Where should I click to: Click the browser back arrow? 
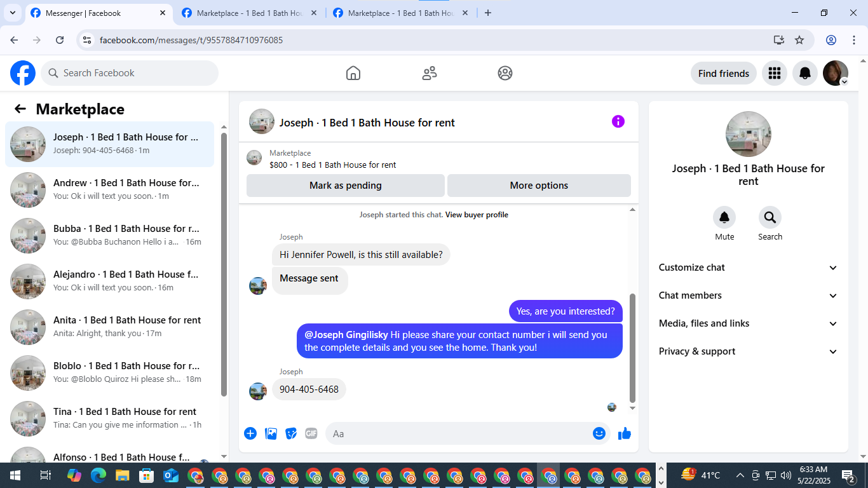14,40
